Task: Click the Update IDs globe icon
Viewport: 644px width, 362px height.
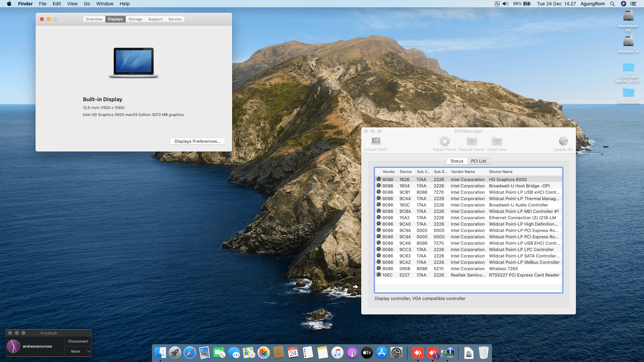Action: [563, 141]
